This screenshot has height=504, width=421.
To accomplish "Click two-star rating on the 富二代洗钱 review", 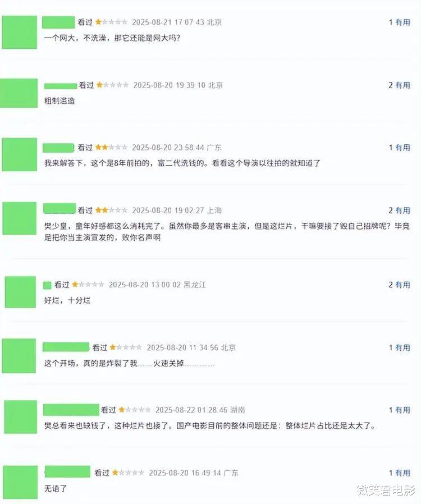I will pos(111,148).
